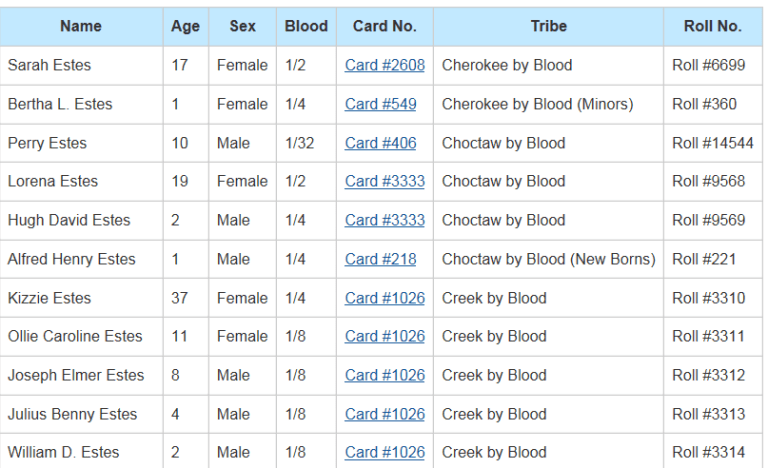The image size is (768, 468).
Task: Click the Age column header
Action: pyautogui.click(x=185, y=26)
